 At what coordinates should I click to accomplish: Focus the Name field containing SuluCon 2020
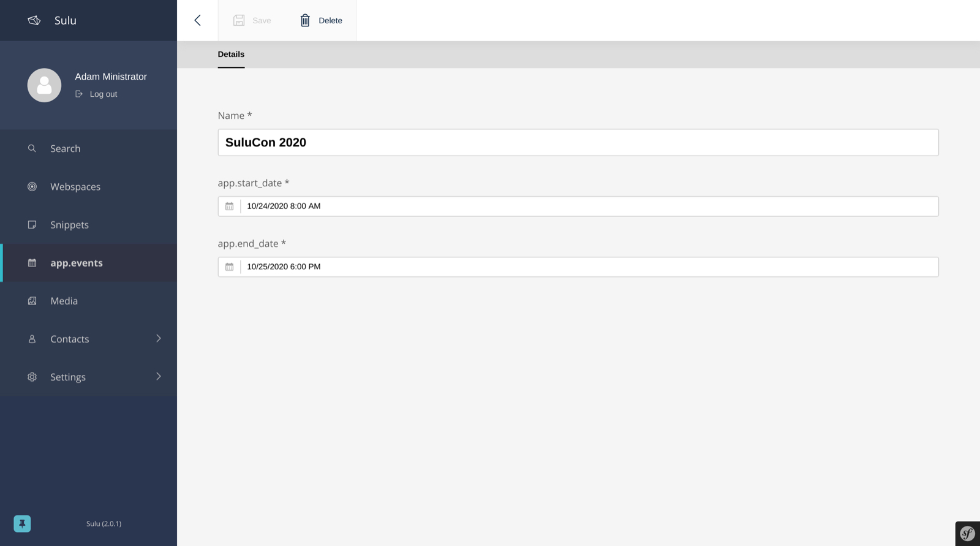578,142
